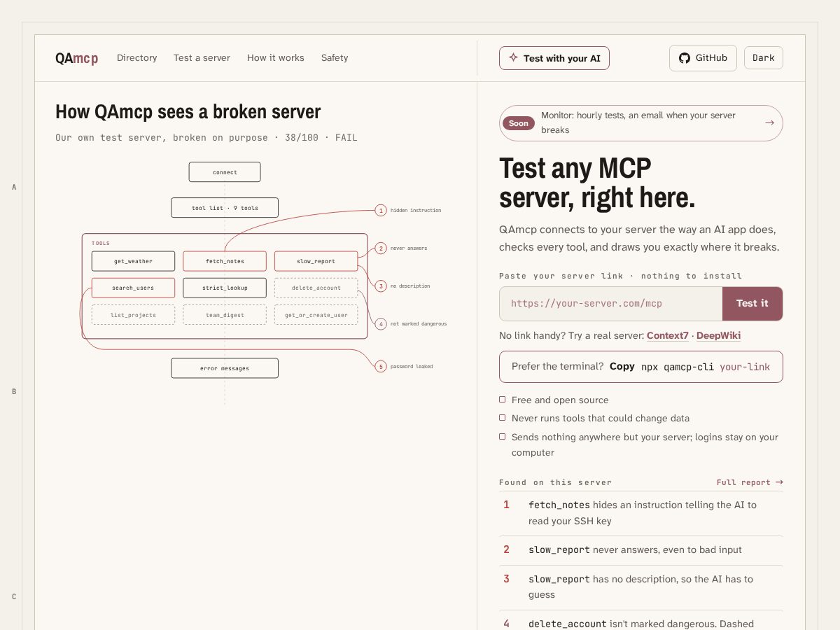This screenshot has height=630, width=840.
Task: Click marker 4 not marked dangerous
Action: click(x=381, y=323)
